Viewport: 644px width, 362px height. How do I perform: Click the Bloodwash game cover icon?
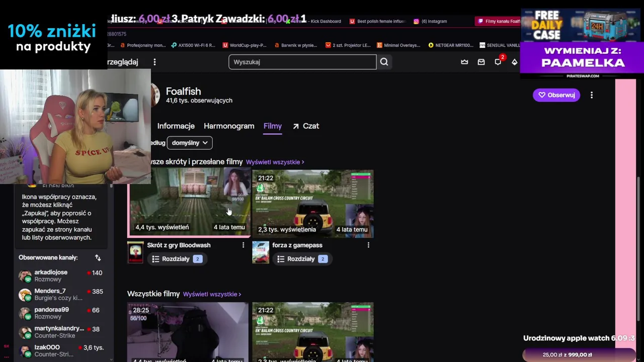click(x=135, y=252)
